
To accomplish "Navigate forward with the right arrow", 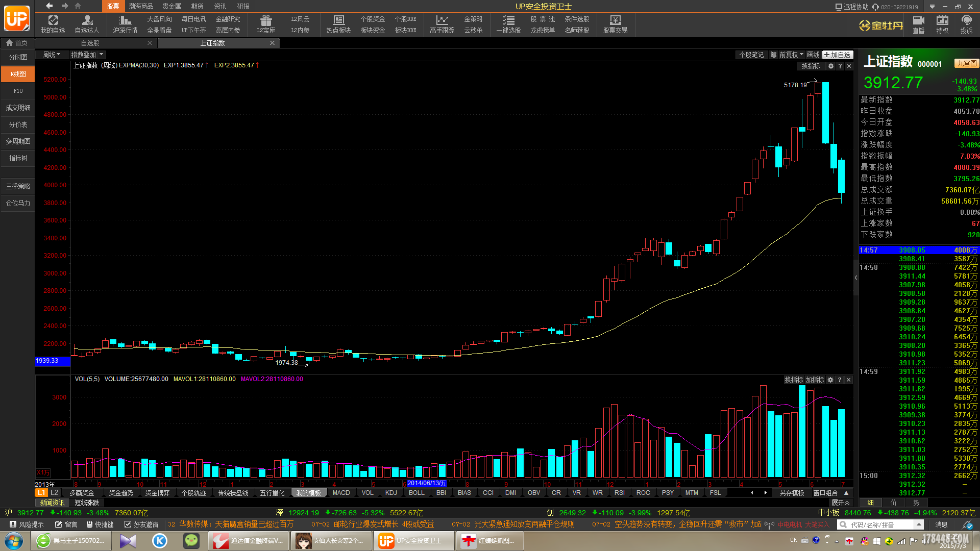I will pyautogui.click(x=65, y=6).
